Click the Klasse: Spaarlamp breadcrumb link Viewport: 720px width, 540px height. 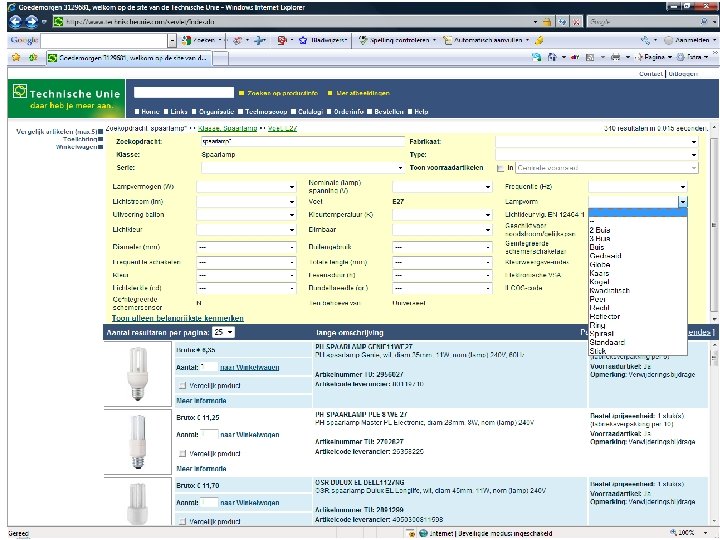227,128
